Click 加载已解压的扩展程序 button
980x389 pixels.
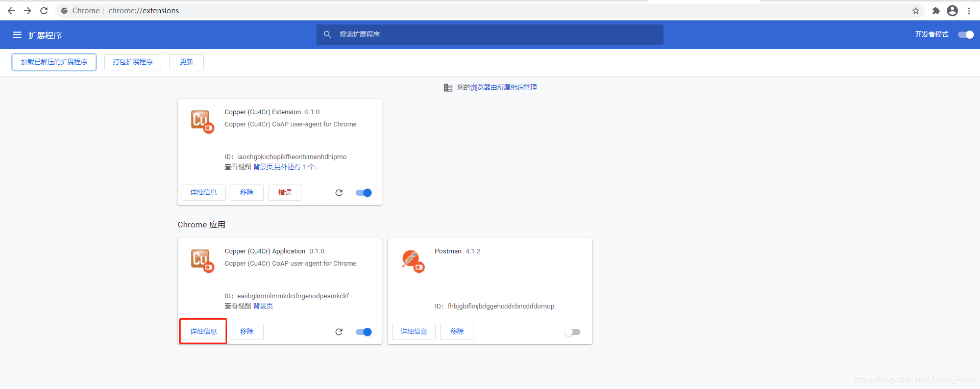54,62
